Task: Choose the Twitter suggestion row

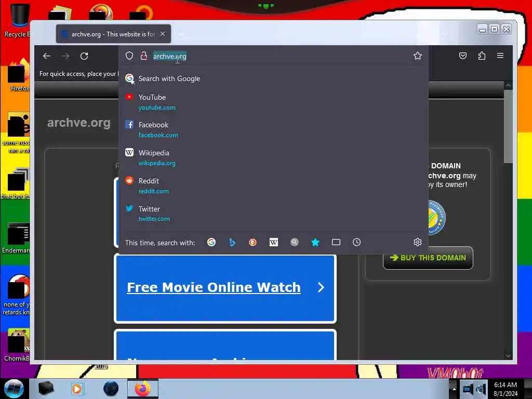Action: (273, 214)
